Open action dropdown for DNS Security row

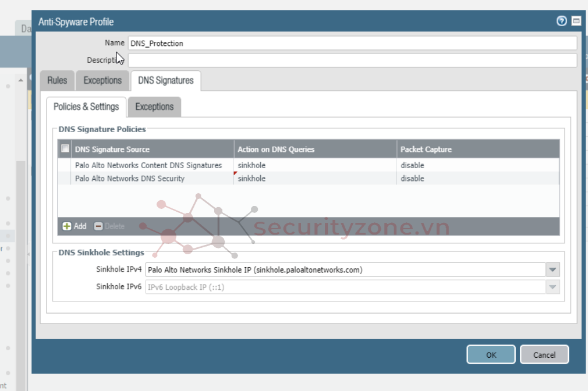314,179
